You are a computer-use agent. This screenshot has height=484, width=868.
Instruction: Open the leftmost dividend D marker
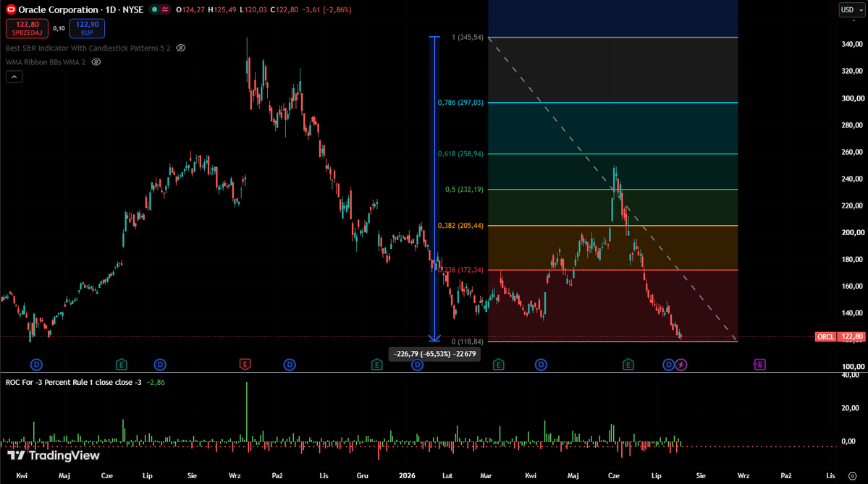pos(36,365)
